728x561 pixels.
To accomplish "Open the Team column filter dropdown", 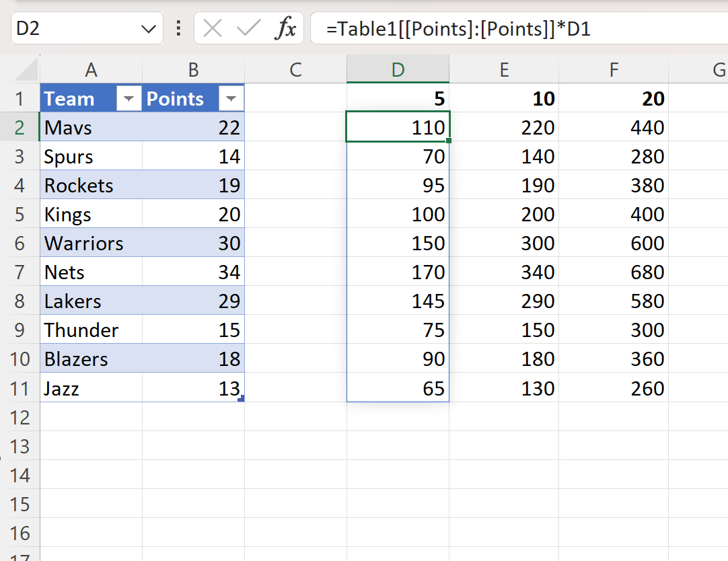I will [129, 98].
